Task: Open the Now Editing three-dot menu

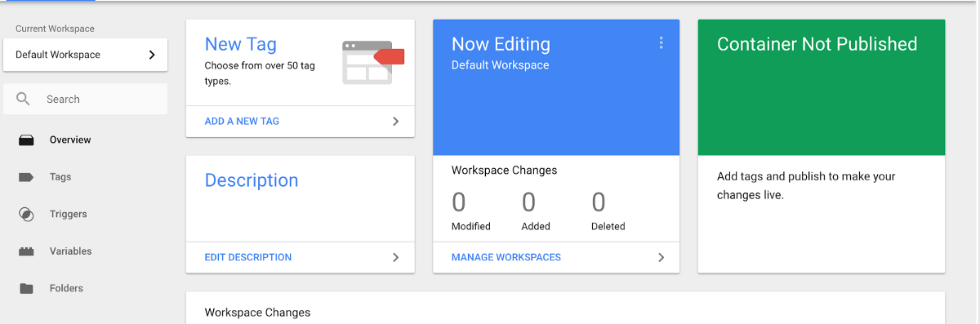Action: point(661,43)
